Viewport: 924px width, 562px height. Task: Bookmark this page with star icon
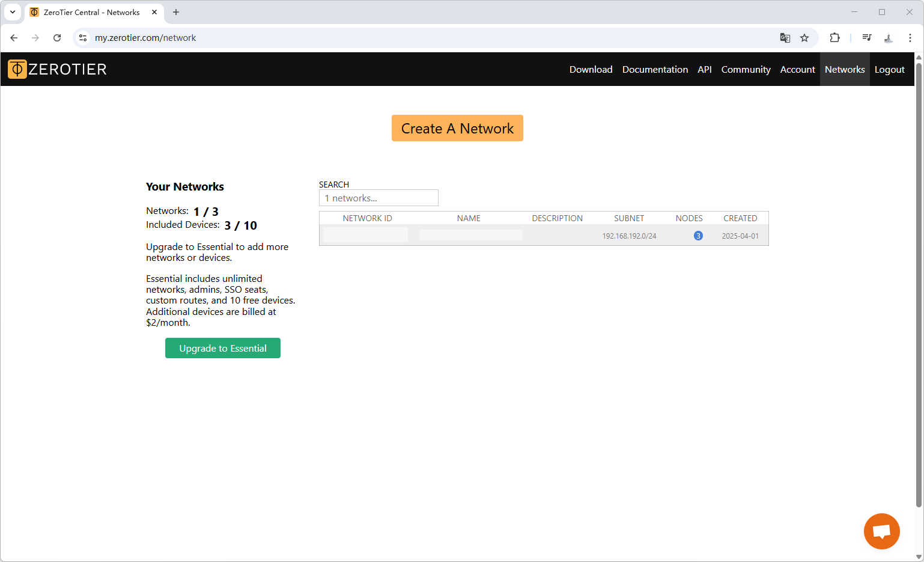(x=804, y=38)
